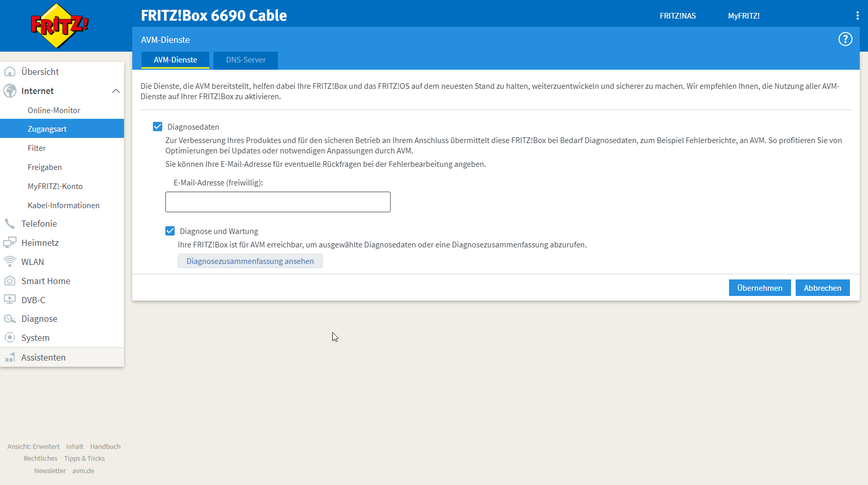The height and width of the screenshot is (485, 868).
Task: Click the Ansicht: Erweitert link
Action: point(34,446)
